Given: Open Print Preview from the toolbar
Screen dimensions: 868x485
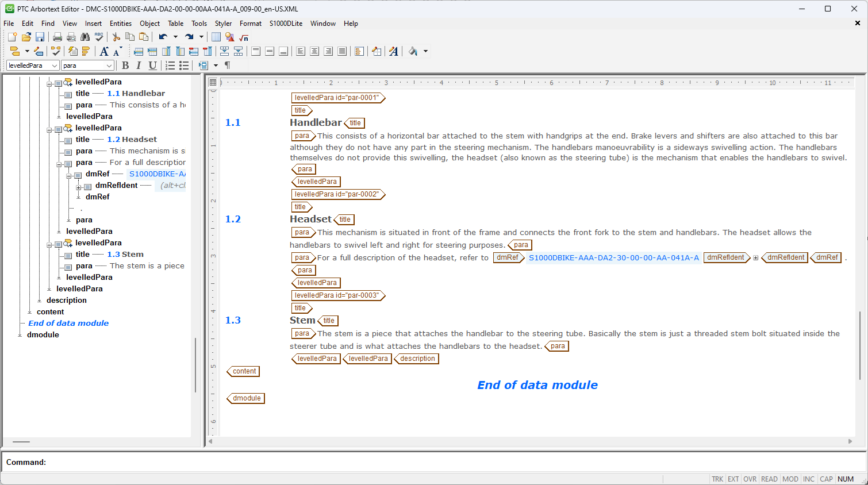Looking at the screenshot, I should [71, 37].
